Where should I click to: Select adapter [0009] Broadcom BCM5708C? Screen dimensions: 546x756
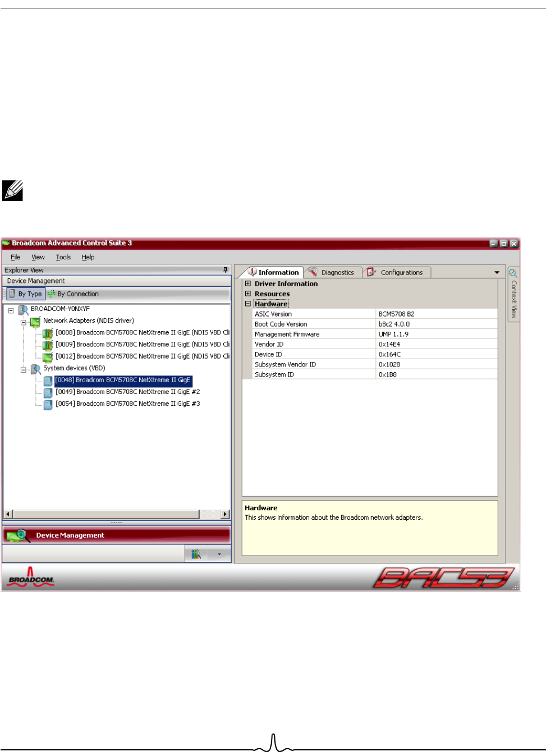point(143,344)
